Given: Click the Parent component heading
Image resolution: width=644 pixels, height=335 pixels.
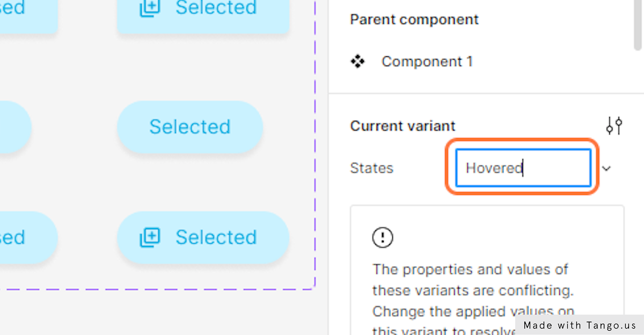Looking at the screenshot, I should [414, 20].
